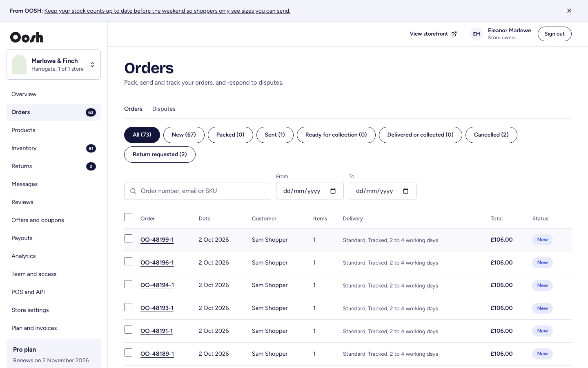Open Inventory in the sidebar

tap(53, 148)
